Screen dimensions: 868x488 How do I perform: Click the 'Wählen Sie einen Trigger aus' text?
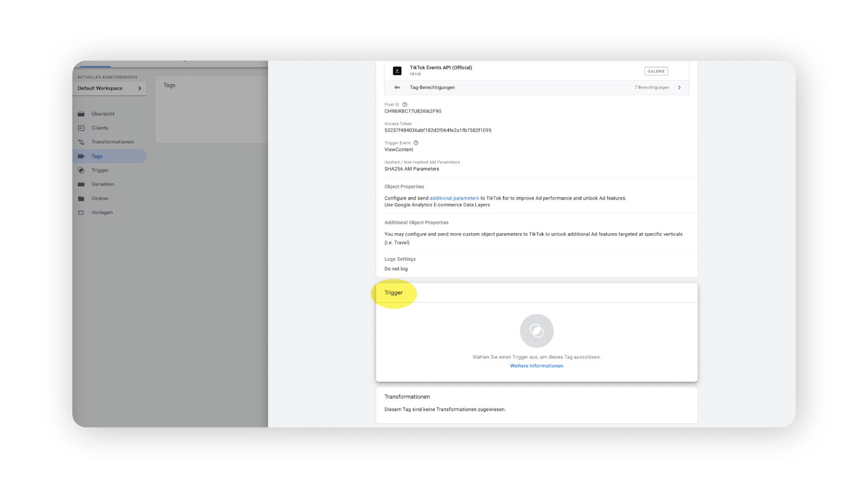click(537, 357)
